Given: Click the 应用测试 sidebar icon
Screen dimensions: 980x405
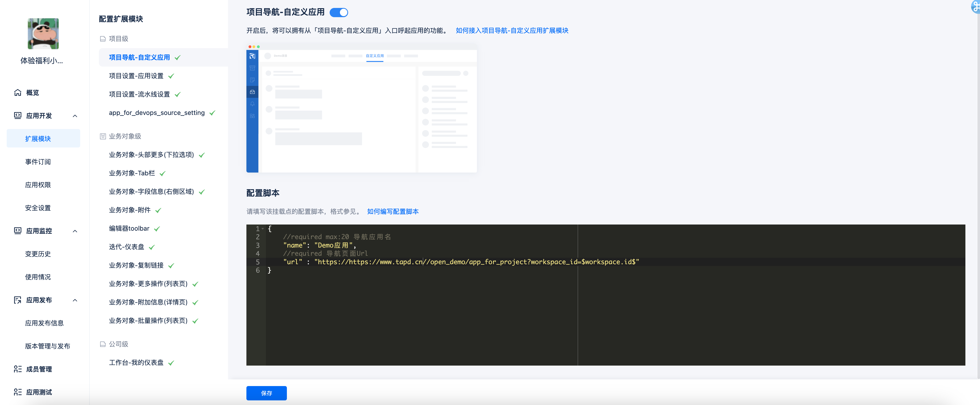Looking at the screenshot, I should click(17, 392).
